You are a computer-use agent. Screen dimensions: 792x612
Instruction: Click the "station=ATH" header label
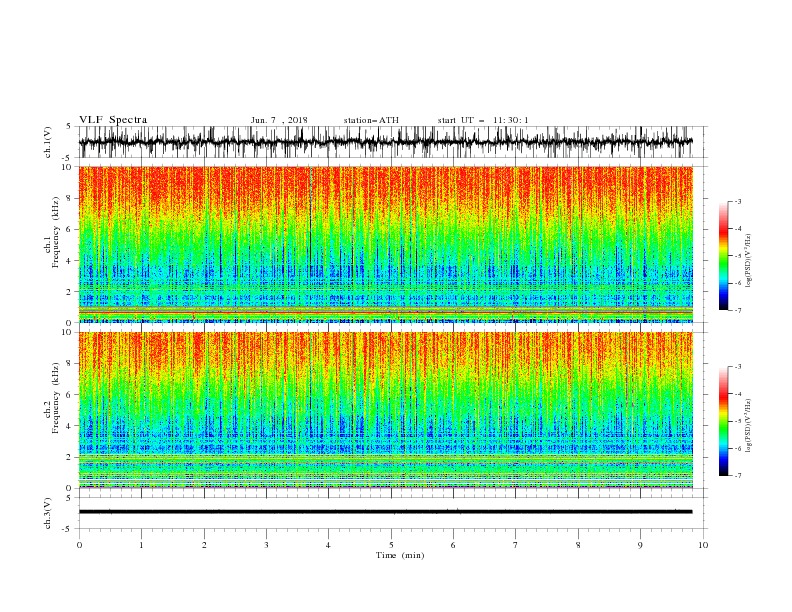[x=371, y=120]
